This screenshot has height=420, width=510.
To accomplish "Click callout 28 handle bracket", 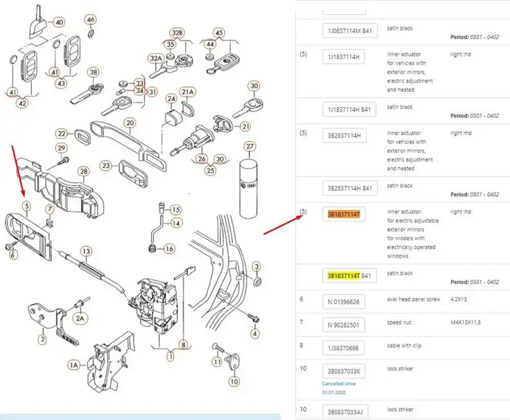I will tap(83, 172).
